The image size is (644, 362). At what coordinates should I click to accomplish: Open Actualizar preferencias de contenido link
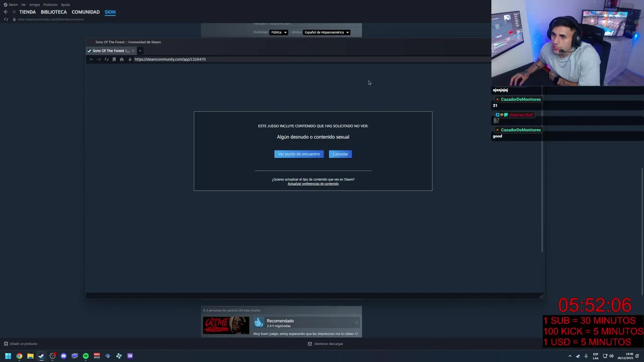pos(313,184)
